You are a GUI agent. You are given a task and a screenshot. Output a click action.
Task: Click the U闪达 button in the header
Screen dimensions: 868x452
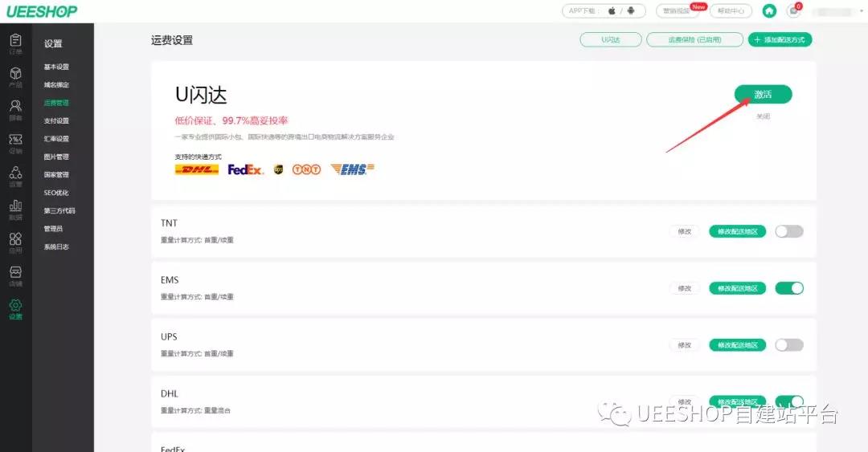(x=611, y=40)
